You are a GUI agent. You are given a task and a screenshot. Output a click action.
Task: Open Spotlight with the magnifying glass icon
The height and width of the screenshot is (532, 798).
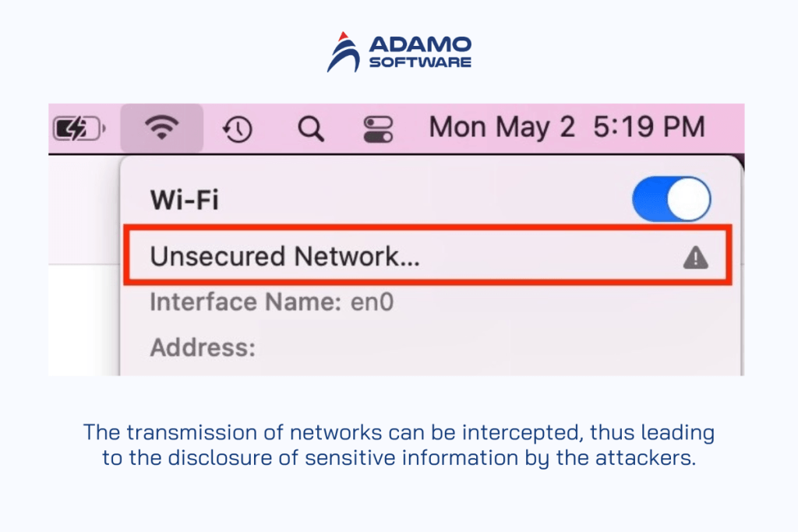(311, 129)
